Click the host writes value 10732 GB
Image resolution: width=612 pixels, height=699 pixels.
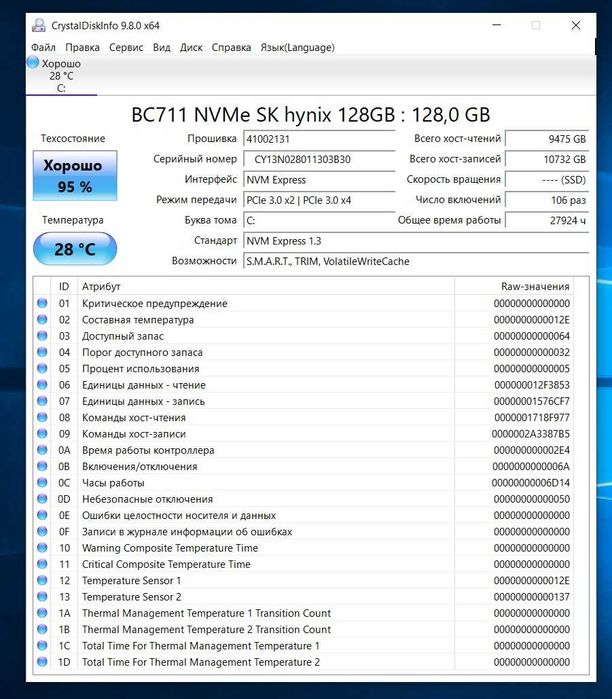546,159
